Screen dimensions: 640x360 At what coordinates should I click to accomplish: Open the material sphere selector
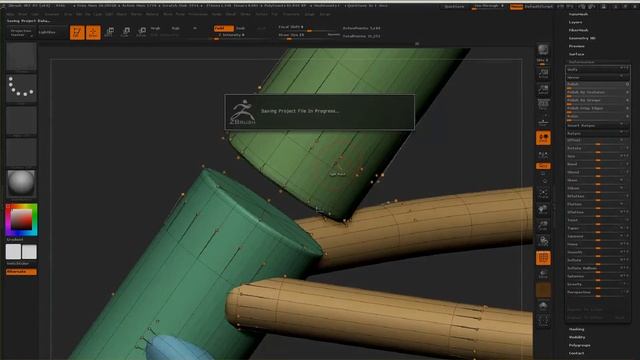(21, 183)
